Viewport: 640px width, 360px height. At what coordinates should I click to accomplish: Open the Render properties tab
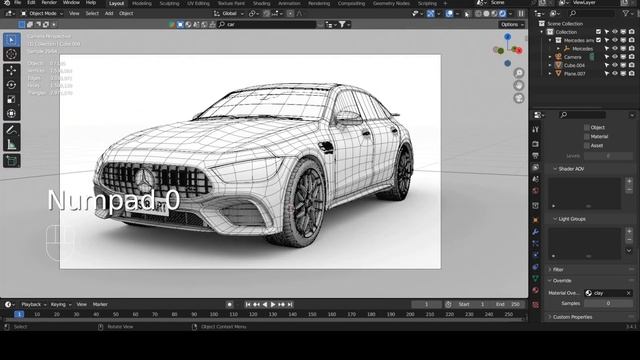(536, 144)
